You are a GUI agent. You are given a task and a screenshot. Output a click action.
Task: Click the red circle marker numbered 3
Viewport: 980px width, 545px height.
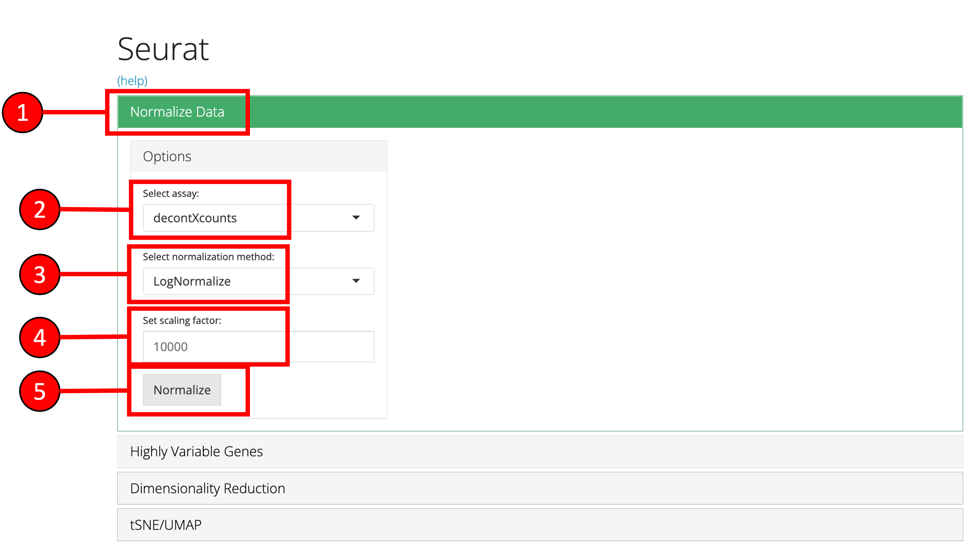coord(40,275)
